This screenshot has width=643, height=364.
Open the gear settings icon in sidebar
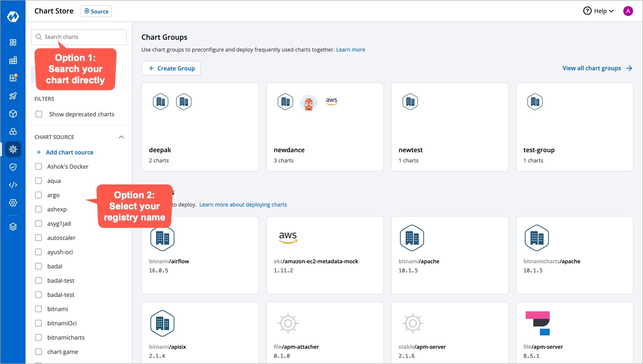pyautogui.click(x=13, y=203)
